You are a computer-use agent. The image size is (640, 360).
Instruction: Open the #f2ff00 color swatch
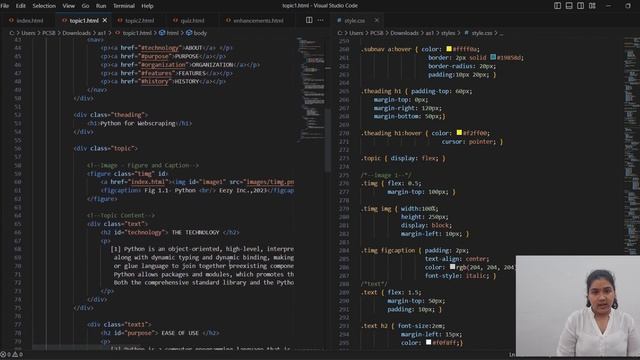(x=459, y=133)
